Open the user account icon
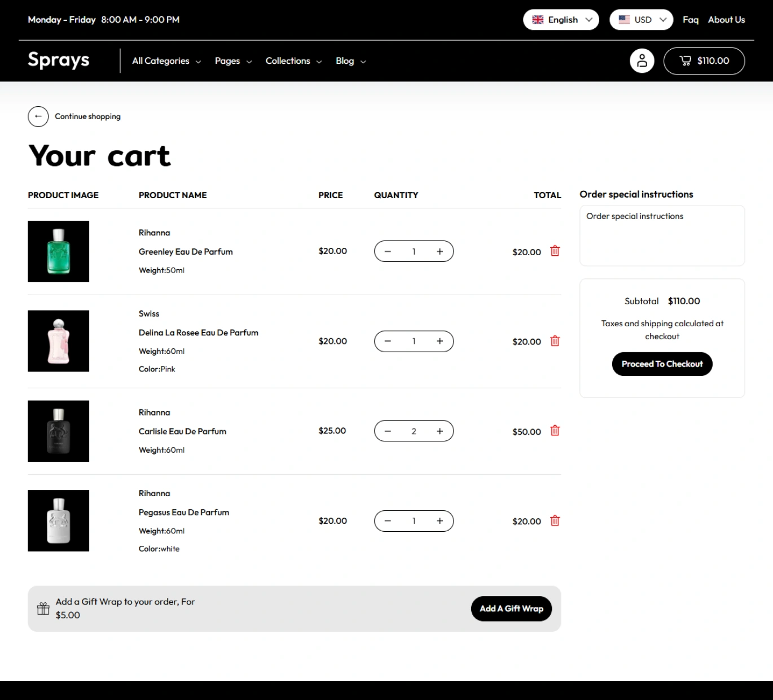Viewport: 773px width, 700px height. pos(642,61)
